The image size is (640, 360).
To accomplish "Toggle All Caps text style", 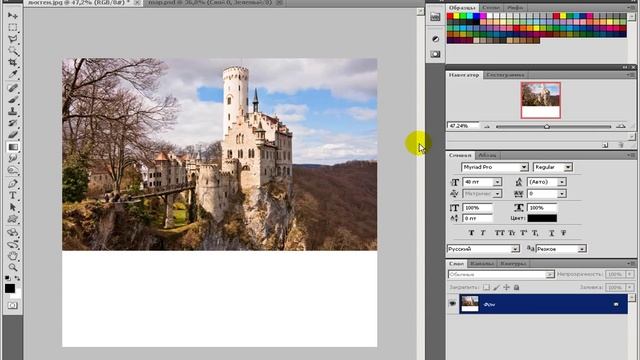I will 500,233.
